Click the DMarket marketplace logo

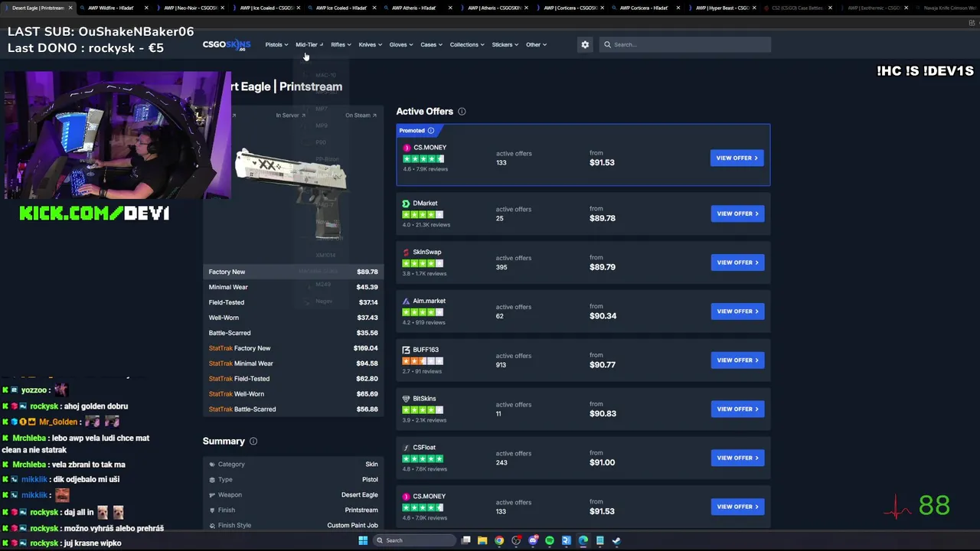coord(406,204)
